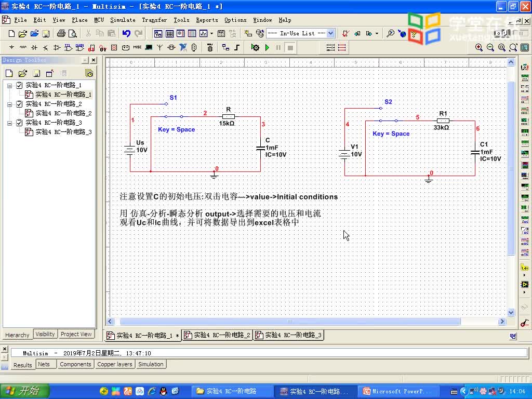This screenshot has width=532, height=399.
Task: Run the electrical rules check
Action: [345, 34]
